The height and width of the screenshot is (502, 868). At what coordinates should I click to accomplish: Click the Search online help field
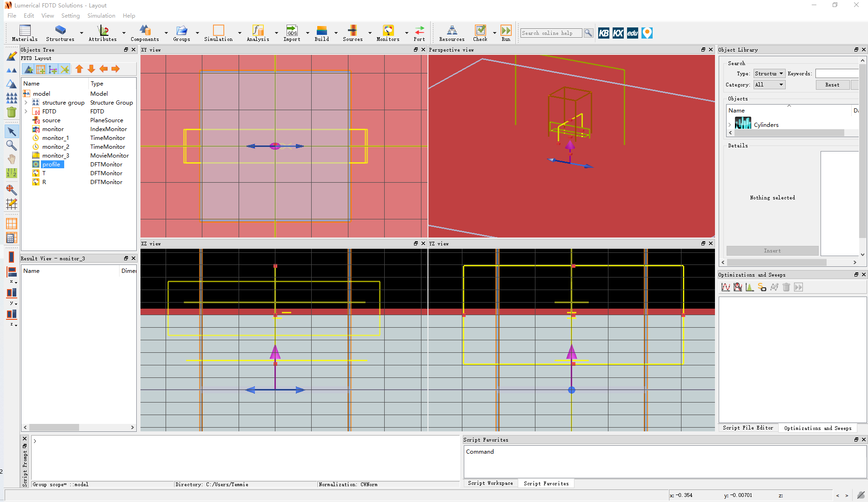[x=551, y=33]
